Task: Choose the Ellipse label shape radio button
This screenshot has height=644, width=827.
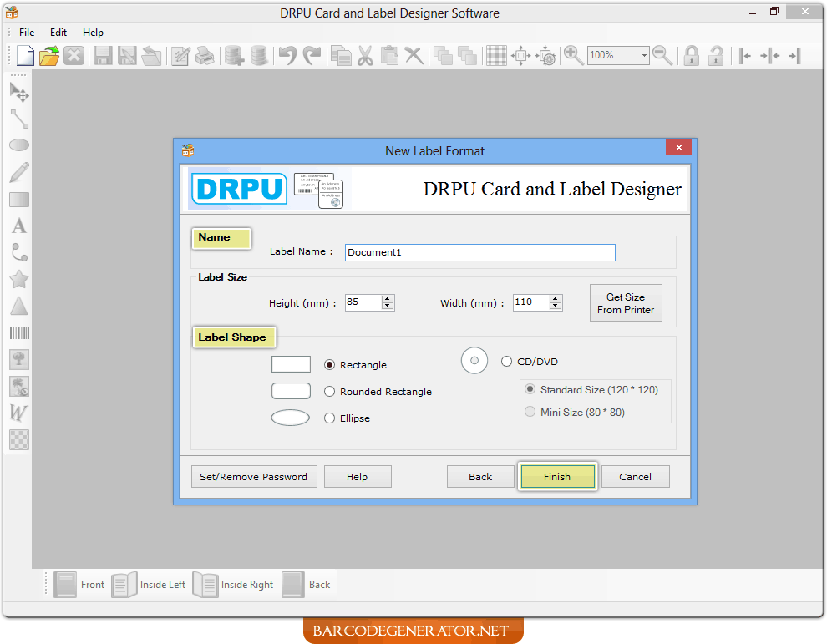Action: click(330, 418)
